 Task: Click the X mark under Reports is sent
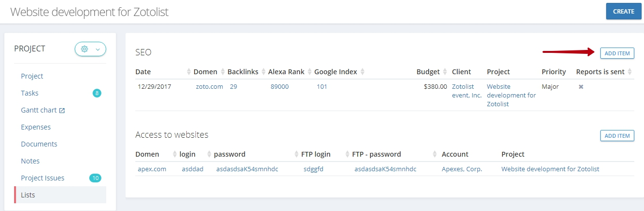580,87
